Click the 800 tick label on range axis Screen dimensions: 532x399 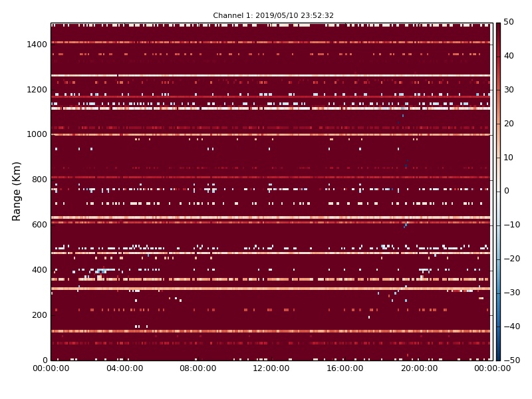tap(39, 180)
